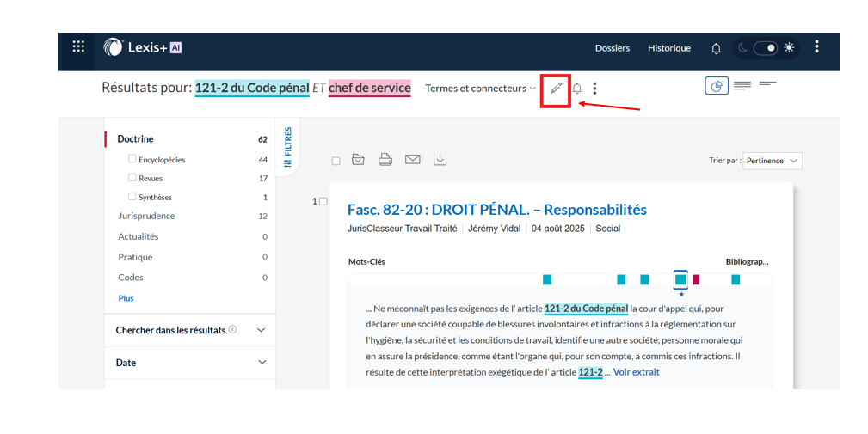Open notifications bell in the top navbar
The height and width of the screenshot is (434, 868).
tap(716, 48)
